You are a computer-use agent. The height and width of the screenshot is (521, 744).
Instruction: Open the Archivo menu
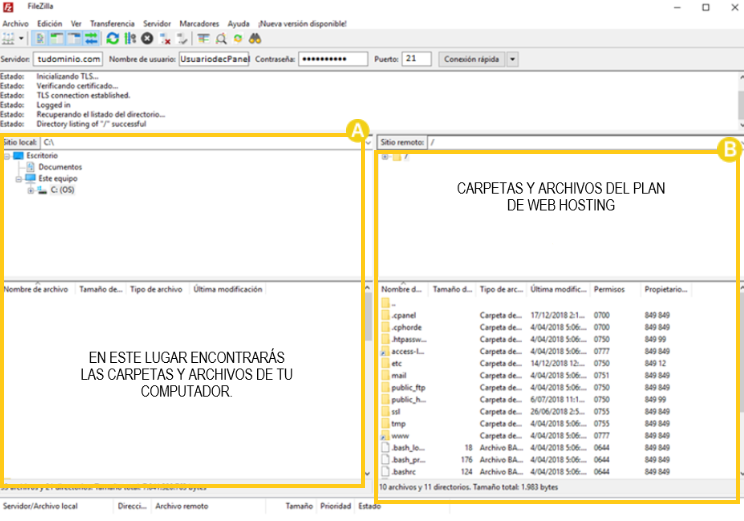pyautogui.click(x=15, y=23)
